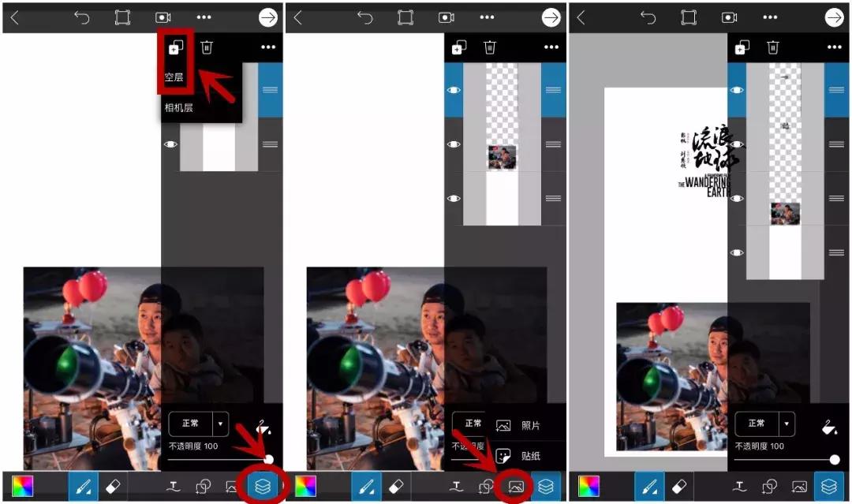Adjust 不透明度 slider handle in left screenshot
The height and width of the screenshot is (504, 852).
point(268,460)
